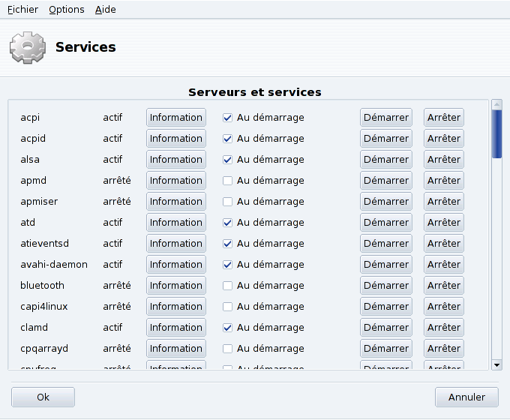
Task: Click Arrêter for alsa
Action: pos(444,160)
